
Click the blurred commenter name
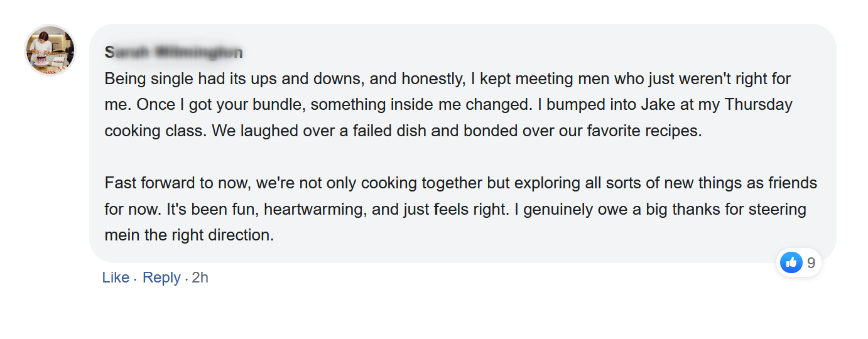tap(173, 53)
